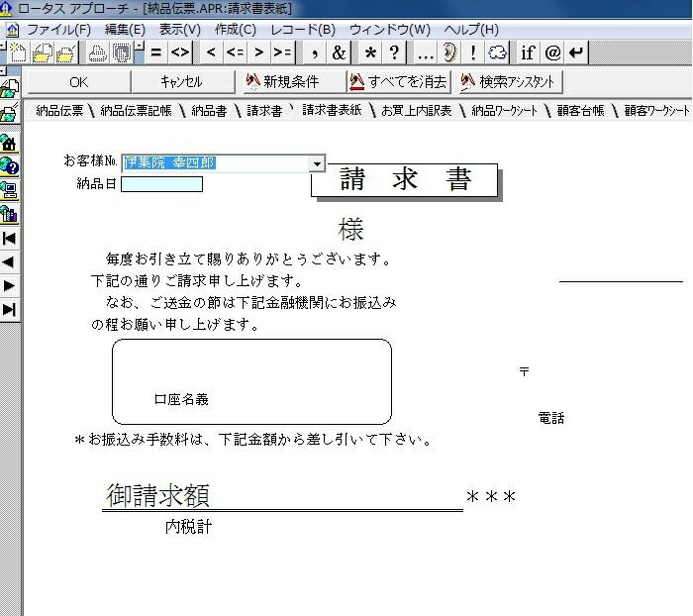Click the すべてを消去 button

coord(398,82)
